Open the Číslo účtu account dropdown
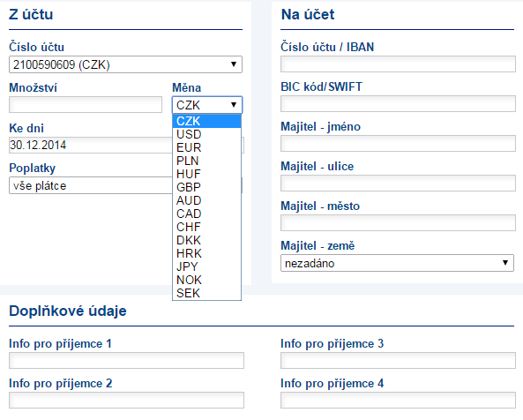The image size is (523, 420). (125, 64)
